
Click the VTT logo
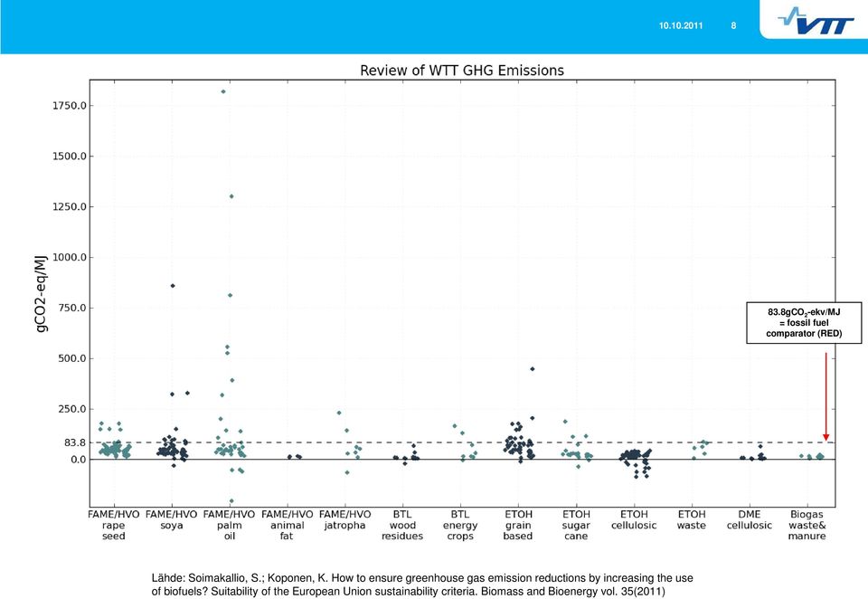(x=816, y=21)
